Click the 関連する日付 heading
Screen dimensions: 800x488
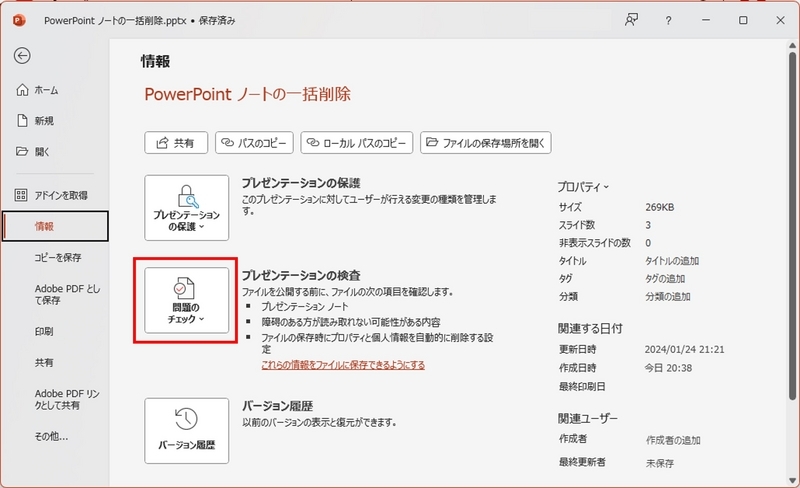click(x=590, y=329)
